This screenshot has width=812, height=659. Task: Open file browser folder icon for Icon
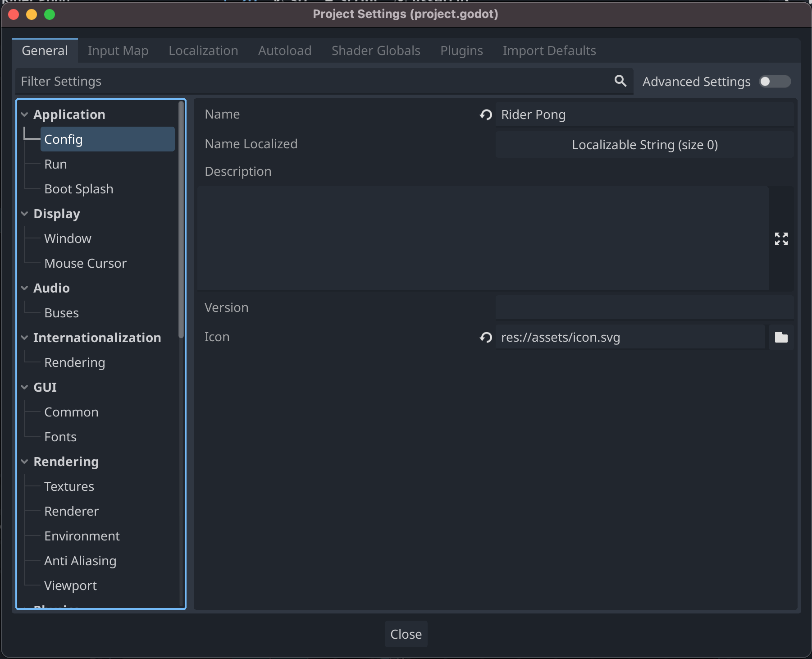click(781, 337)
